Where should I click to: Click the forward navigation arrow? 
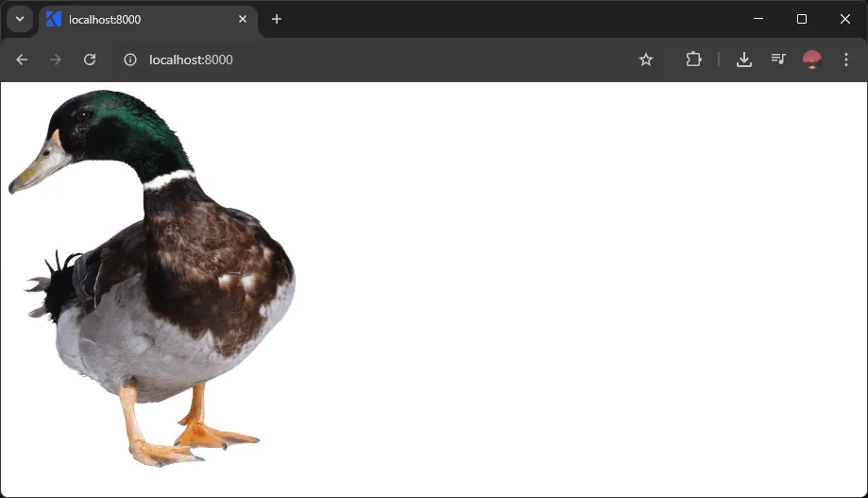click(x=56, y=60)
